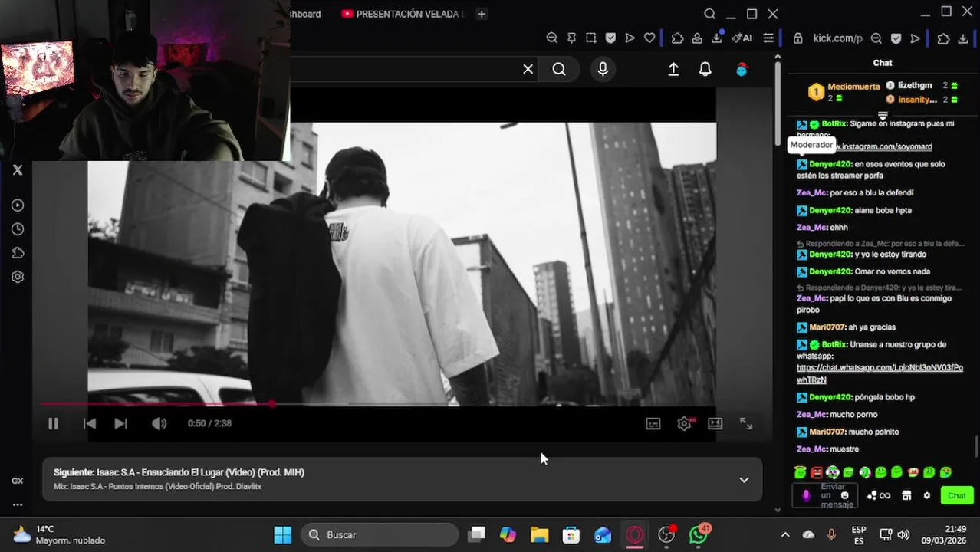
Task: Open WhatsApp group invite link in chat
Action: pos(880,373)
